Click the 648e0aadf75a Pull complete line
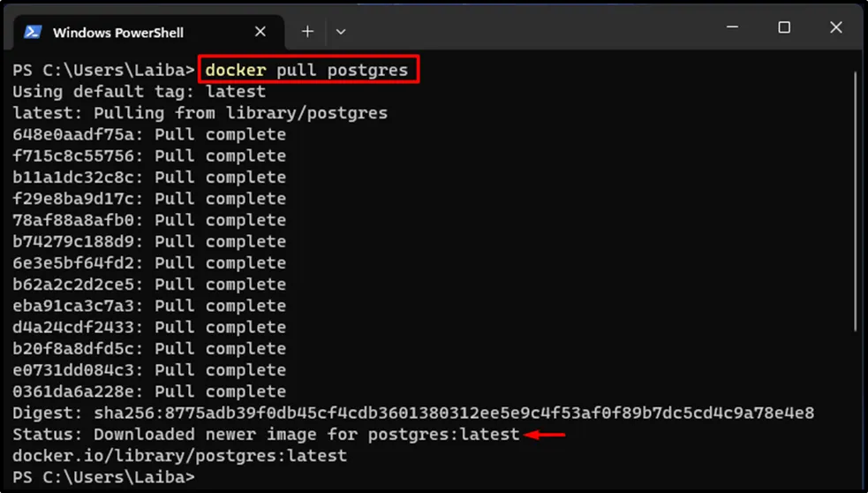This screenshot has height=493, width=868. point(149,134)
